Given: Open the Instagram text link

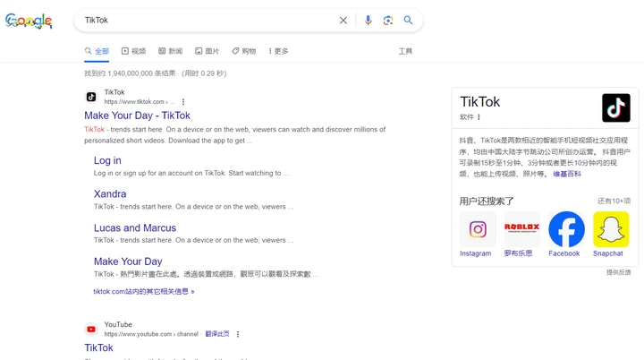Looking at the screenshot, I should pyautogui.click(x=475, y=253).
